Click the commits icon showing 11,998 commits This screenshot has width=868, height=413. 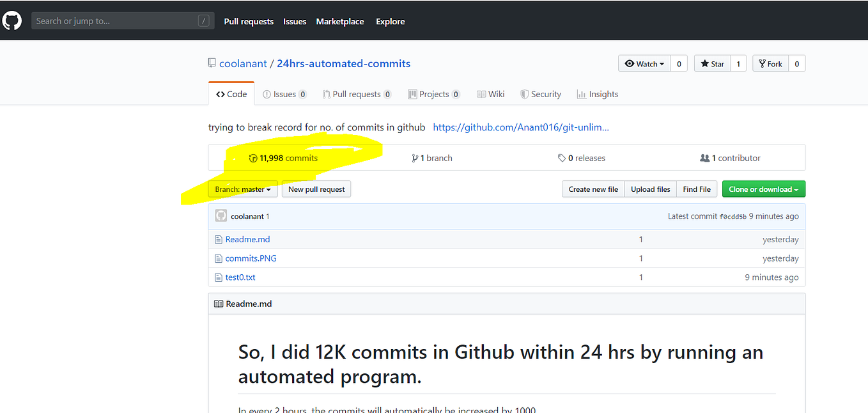[x=254, y=158]
